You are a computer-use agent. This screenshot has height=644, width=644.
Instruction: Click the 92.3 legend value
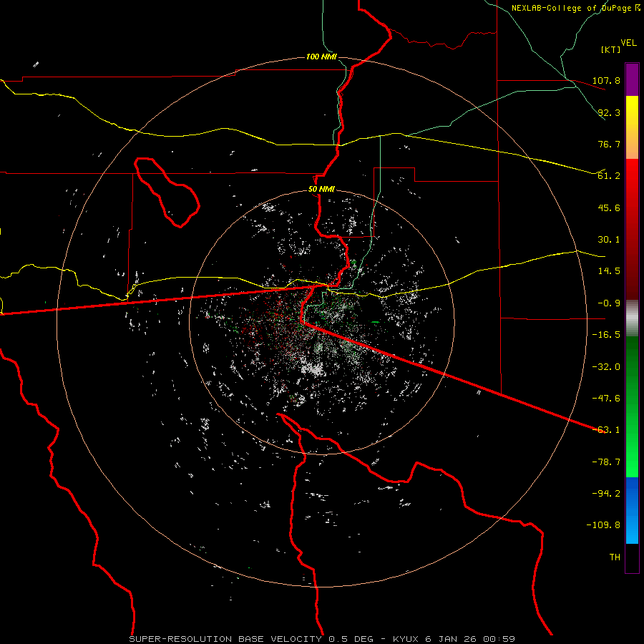point(609,112)
